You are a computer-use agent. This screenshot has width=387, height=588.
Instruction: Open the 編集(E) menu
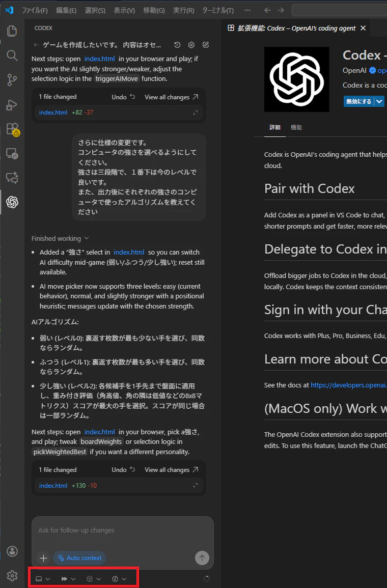66,10
